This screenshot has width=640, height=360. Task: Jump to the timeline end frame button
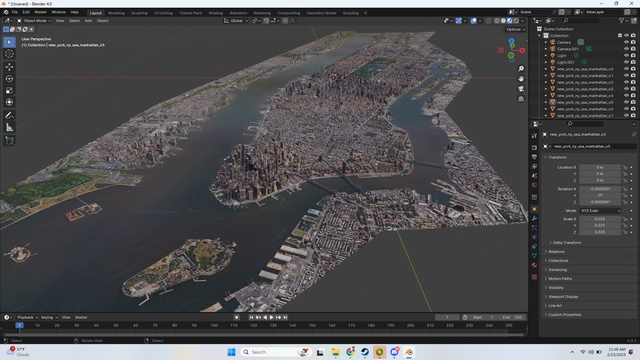click(x=285, y=317)
